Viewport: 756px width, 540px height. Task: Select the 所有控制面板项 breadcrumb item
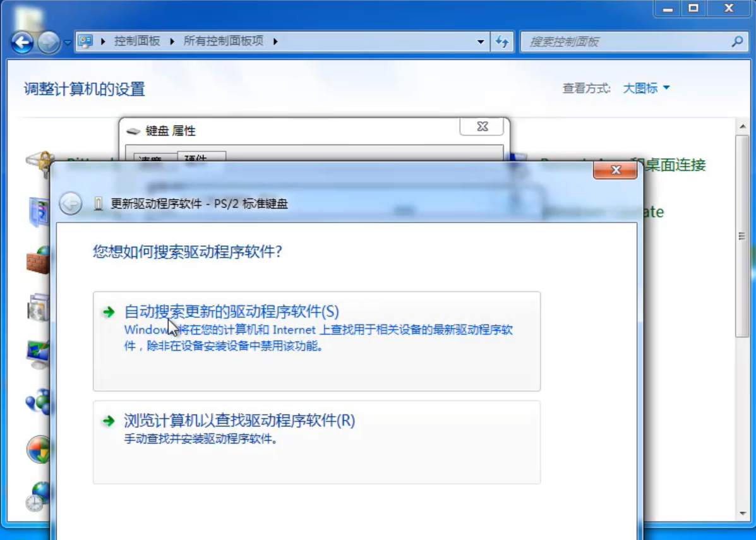[x=223, y=42]
